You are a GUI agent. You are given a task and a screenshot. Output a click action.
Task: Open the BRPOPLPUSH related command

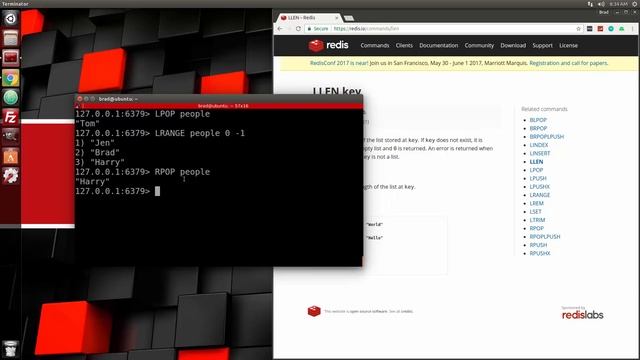[547, 137]
